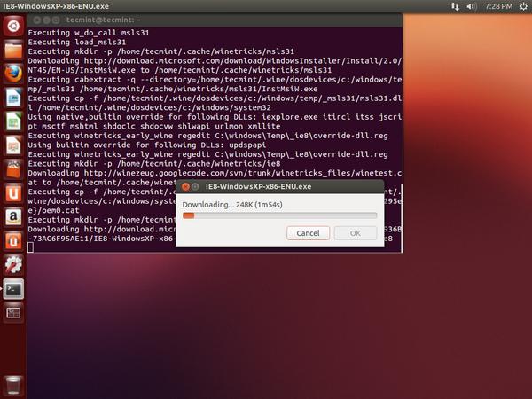Viewport: 532px width, 399px height.
Task: Open sound volume indicator menu
Action: tap(472, 6)
